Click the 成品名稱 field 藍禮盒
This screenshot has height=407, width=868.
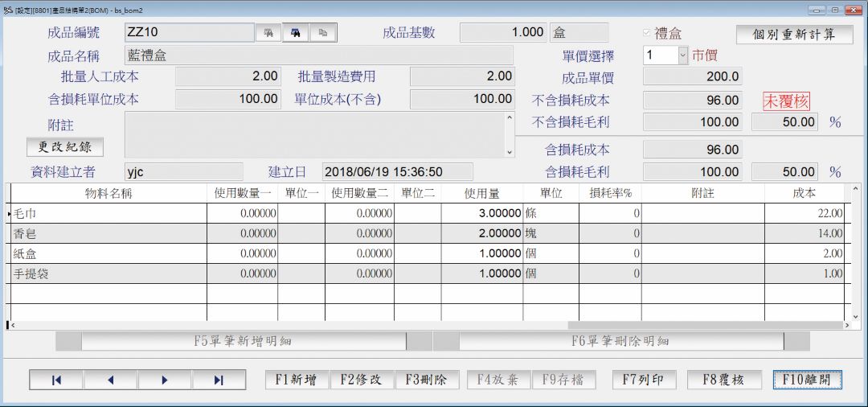pos(318,55)
